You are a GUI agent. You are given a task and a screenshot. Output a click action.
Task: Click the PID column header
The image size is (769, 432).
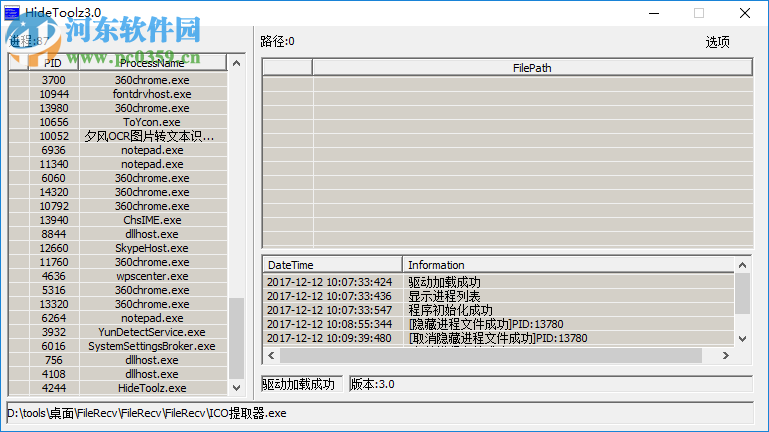pos(53,63)
